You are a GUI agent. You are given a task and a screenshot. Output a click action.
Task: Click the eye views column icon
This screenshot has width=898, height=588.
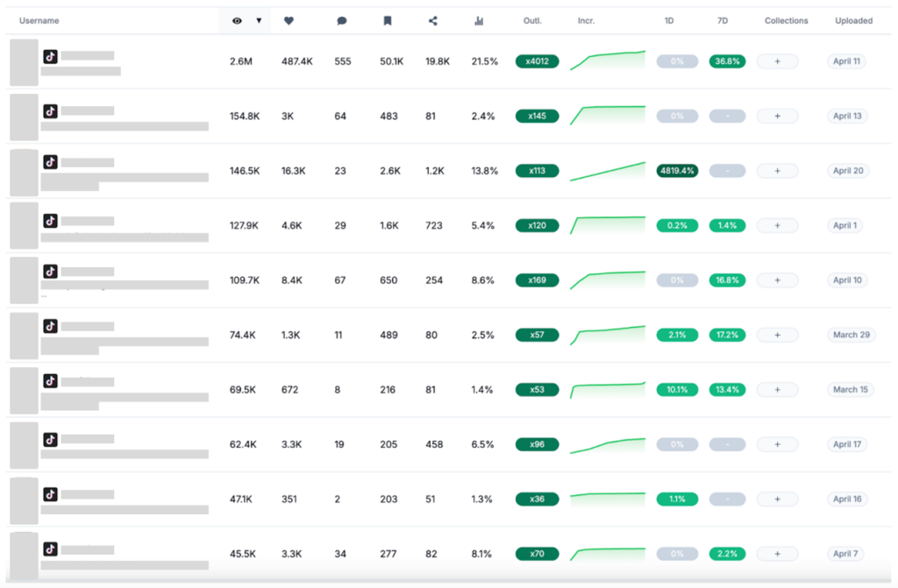pos(237,20)
